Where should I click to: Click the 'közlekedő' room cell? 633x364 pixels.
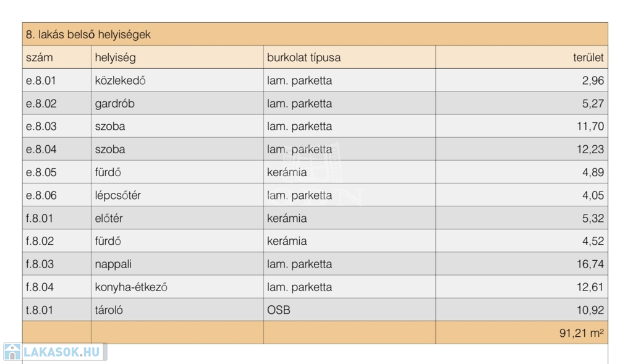(121, 80)
